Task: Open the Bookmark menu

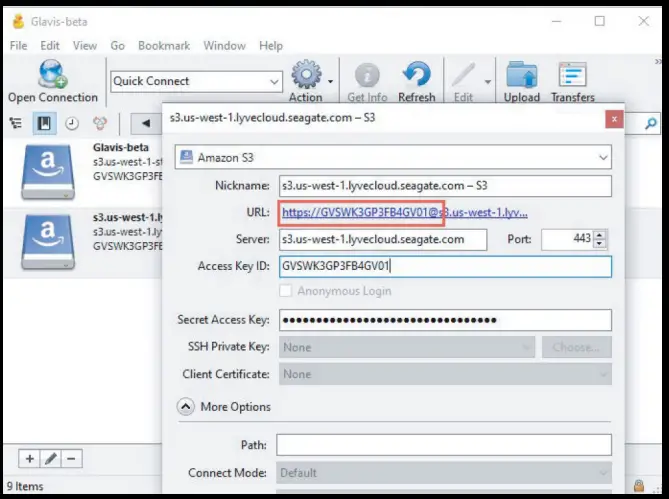Action: tap(164, 46)
